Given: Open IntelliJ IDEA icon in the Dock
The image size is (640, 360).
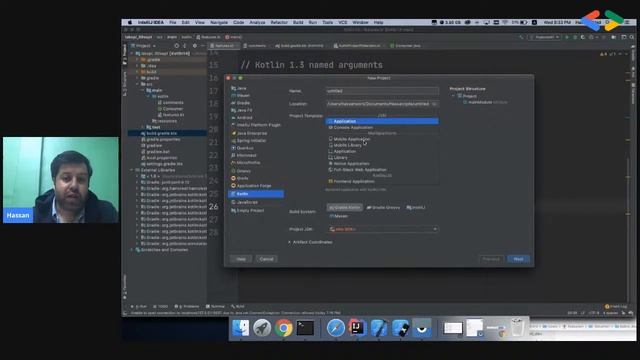Looking at the screenshot, I should [357, 328].
